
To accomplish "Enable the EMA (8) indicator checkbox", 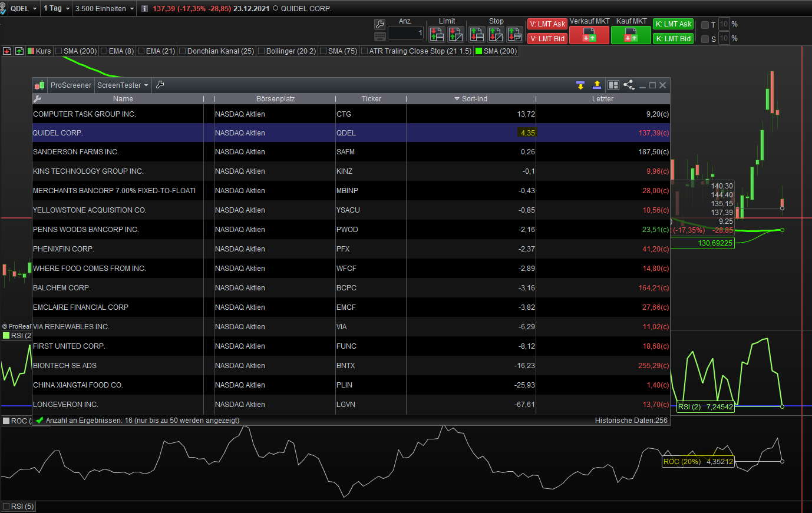I will tap(104, 51).
